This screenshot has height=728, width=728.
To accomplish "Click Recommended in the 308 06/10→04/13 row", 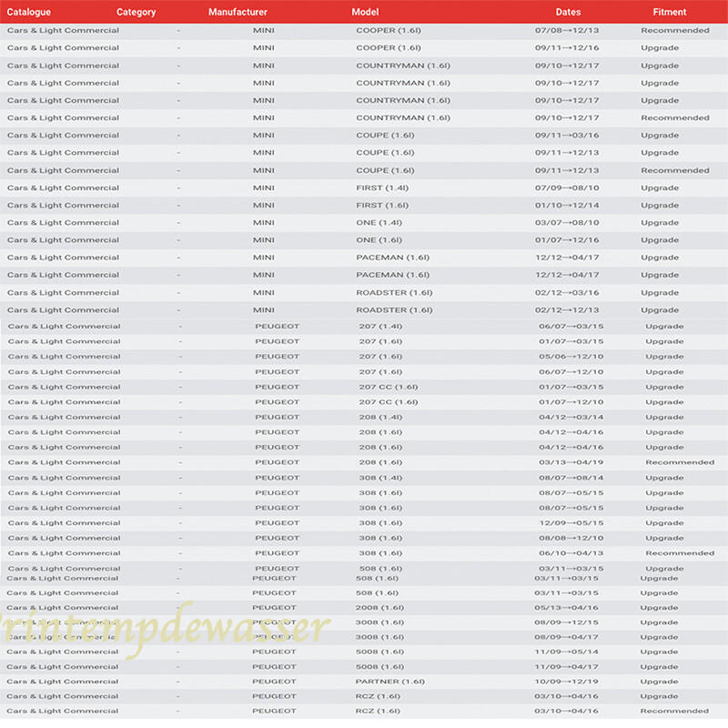I will (680, 553).
